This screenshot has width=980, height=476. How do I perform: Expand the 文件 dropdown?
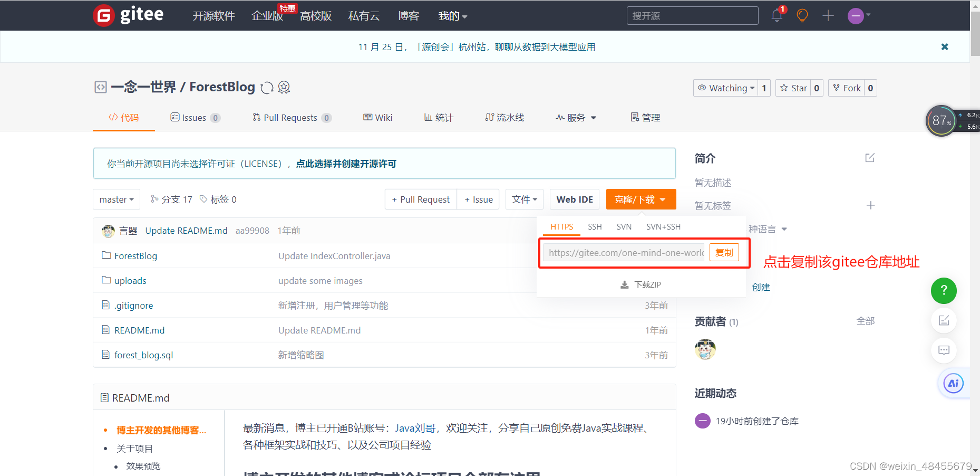(524, 199)
